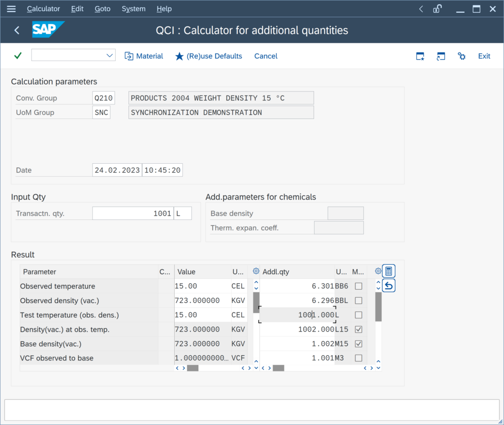Click the Addl.qty cell 6.301
This screenshot has height=425, width=504.
(297, 286)
